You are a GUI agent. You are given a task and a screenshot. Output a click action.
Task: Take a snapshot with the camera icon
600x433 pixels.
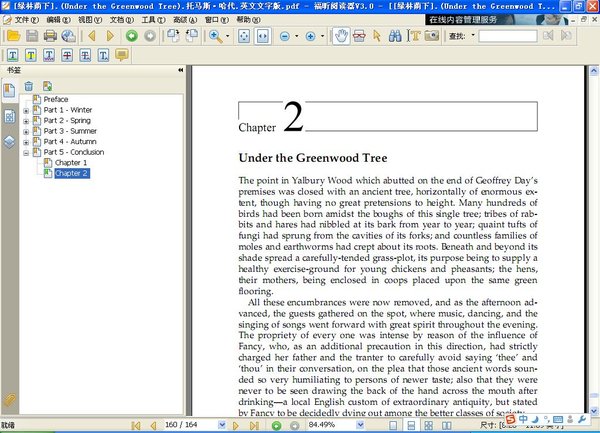432,36
